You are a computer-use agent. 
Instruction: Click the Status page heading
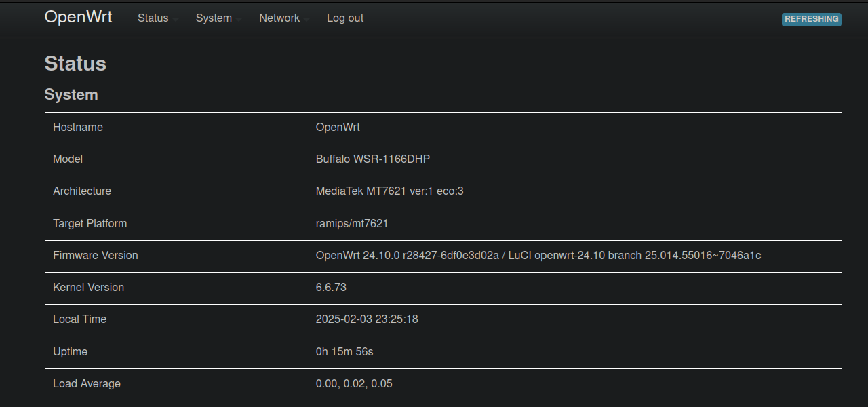click(x=75, y=63)
